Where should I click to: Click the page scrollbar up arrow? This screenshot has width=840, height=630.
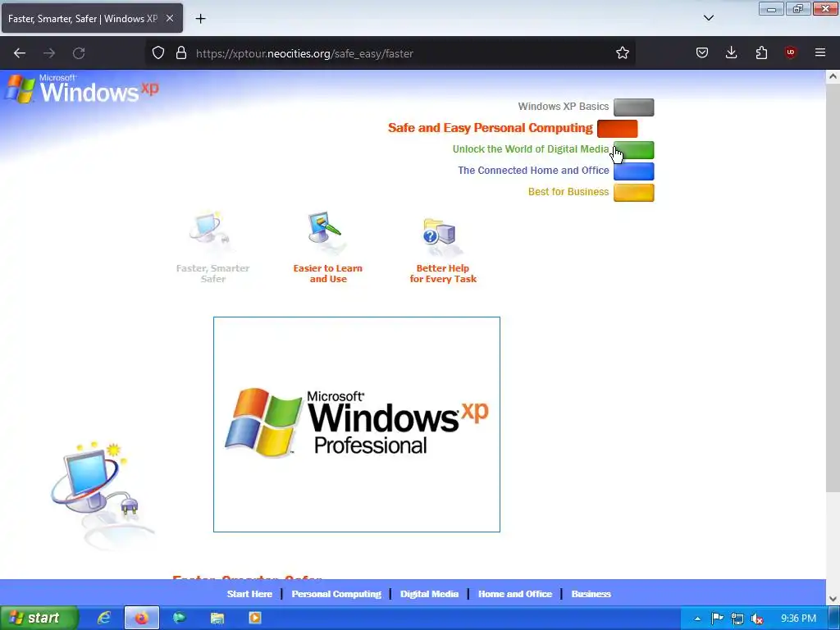pos(833,76)
